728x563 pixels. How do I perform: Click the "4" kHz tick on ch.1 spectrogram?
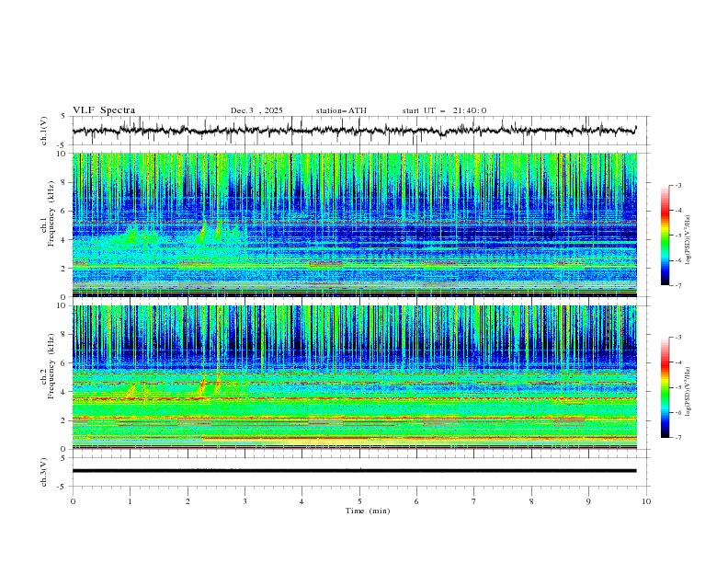64,240
